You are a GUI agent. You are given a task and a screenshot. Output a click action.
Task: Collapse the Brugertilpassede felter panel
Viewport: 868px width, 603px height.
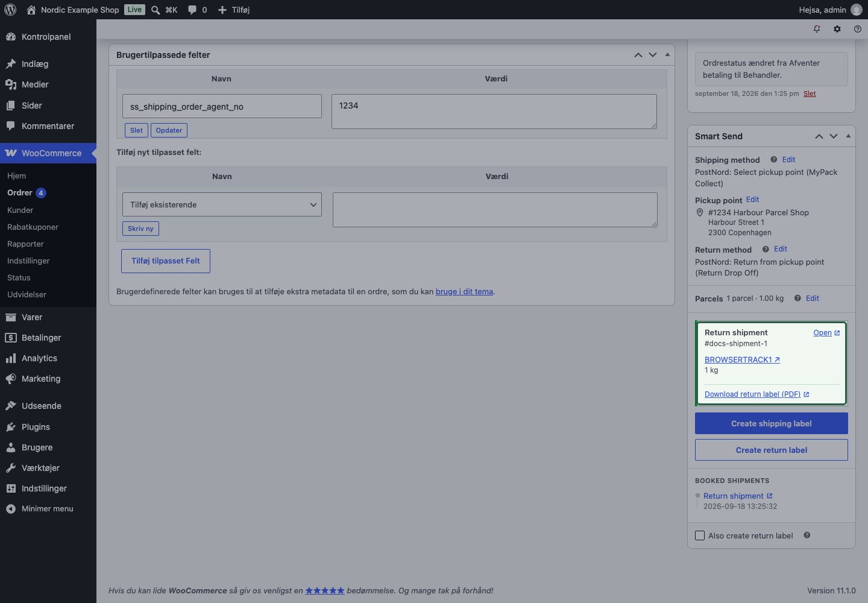667,54
